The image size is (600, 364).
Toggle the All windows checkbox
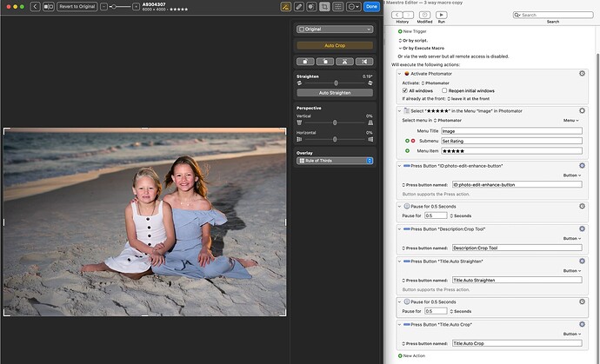tap(405, 90)
